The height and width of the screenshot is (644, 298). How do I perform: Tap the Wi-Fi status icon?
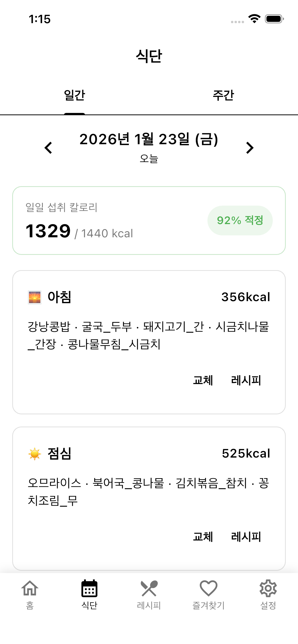pos(254,19)
